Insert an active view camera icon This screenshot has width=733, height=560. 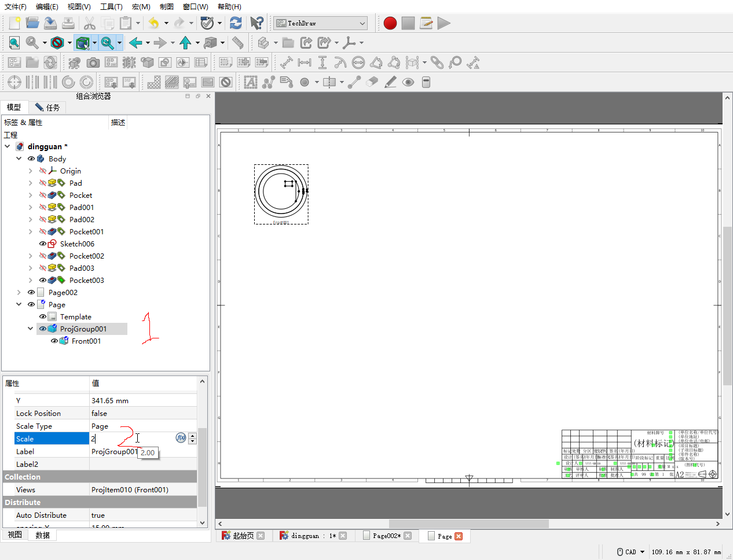93,62
